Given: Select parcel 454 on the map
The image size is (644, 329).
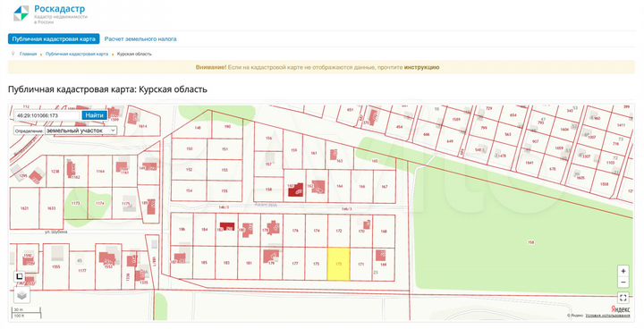Looking at the screenshot, I should click(x=399, y=127).
